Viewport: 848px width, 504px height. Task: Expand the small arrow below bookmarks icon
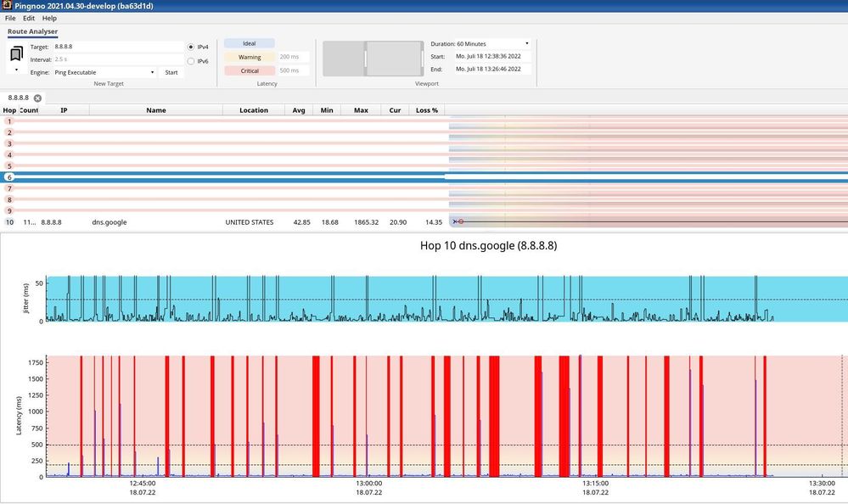[x=16, y=70]
